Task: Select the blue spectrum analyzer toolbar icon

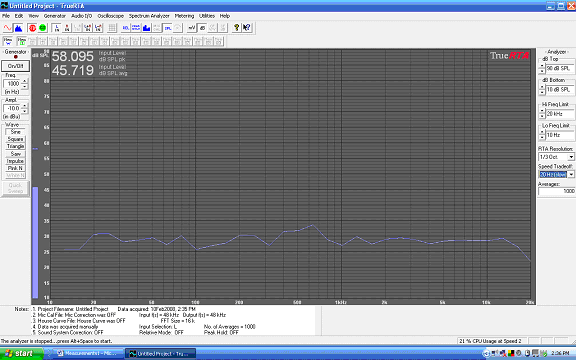Action: click(18, 28)
